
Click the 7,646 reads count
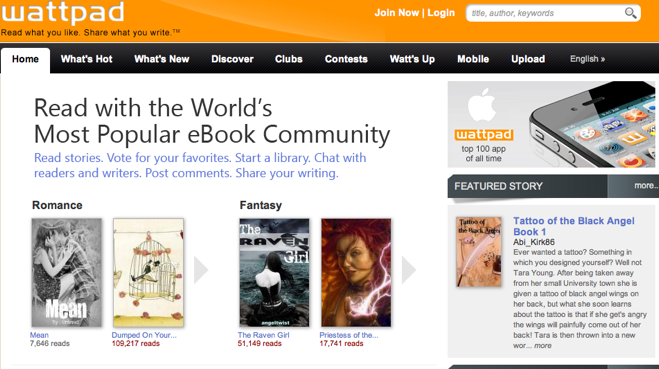50,344
